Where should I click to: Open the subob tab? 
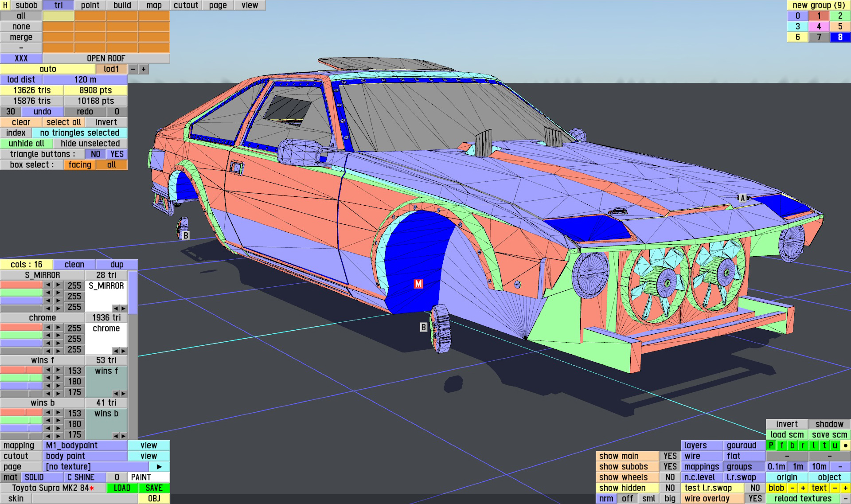tap(26, 5)
